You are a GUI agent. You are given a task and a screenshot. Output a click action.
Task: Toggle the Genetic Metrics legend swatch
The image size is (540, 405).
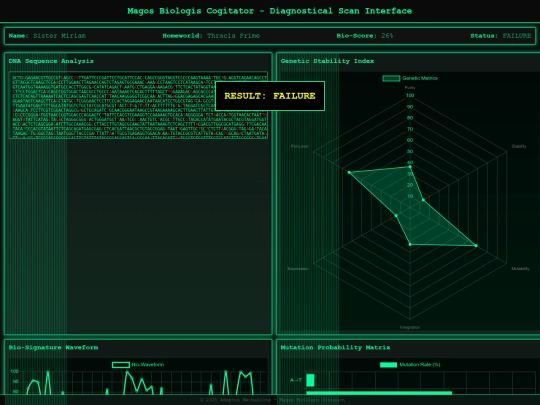click(x=391, y=78)
